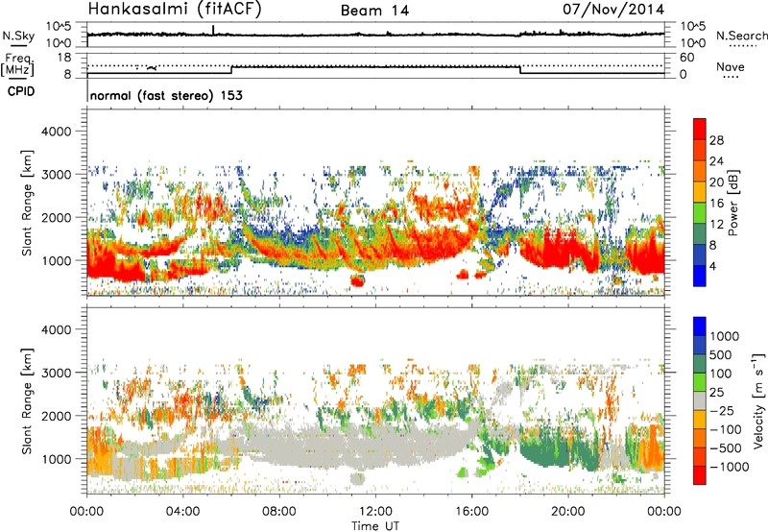Click the Time UT axis label

pyautogui.click(x=375, y=526)
